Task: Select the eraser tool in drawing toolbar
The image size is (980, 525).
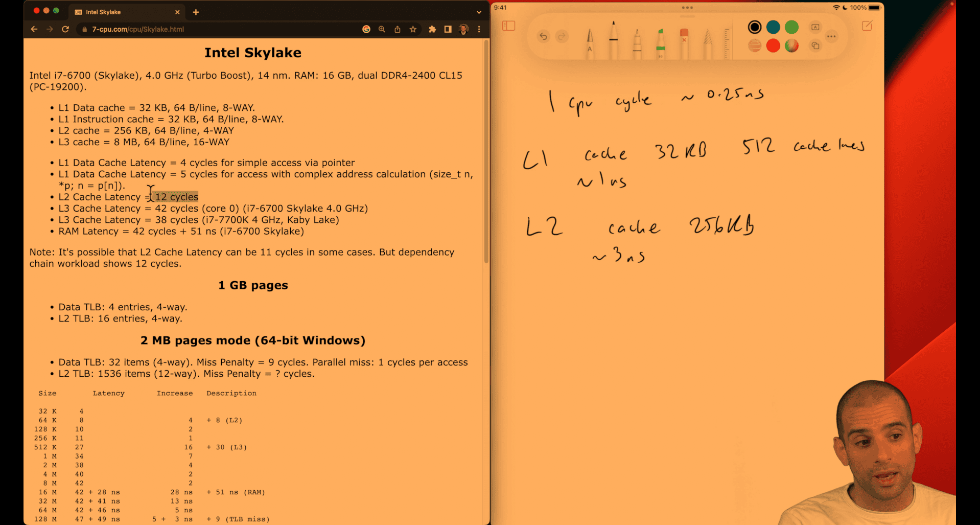Action: coord(684,43)
